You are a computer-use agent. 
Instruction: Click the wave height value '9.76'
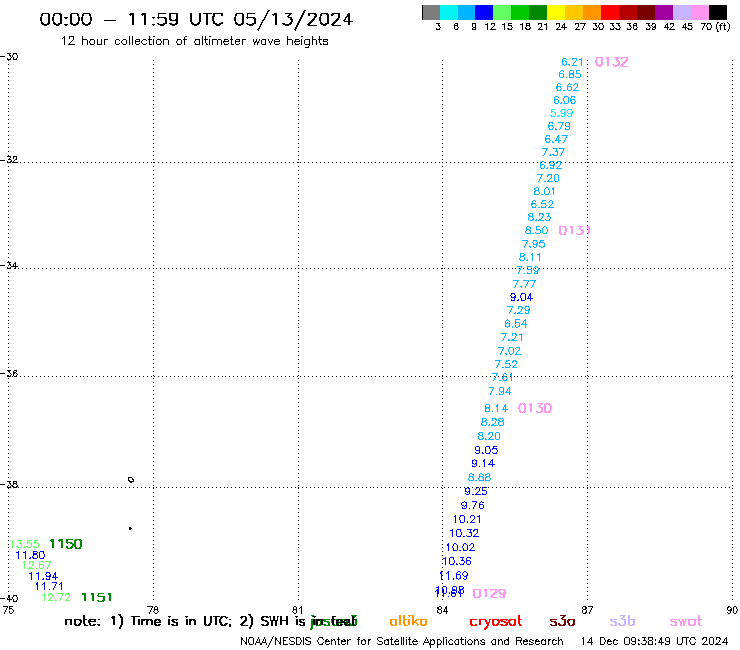[x=472, y=506]
